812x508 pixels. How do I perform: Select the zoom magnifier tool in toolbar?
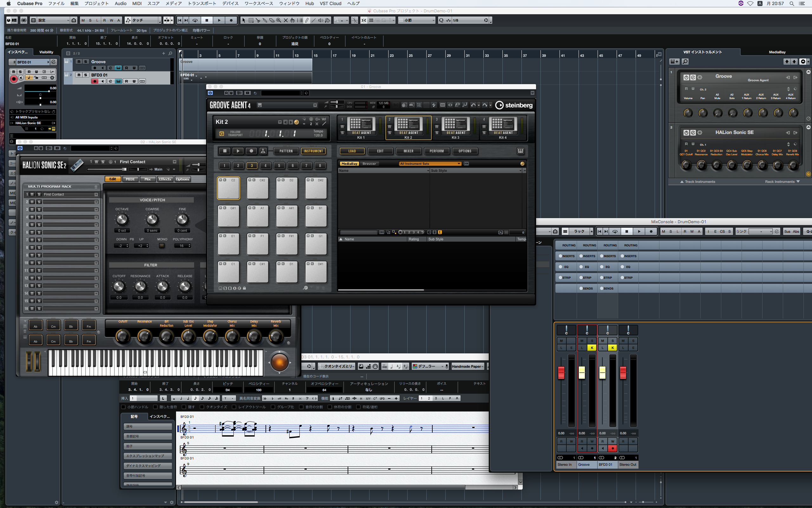point(278,20)
